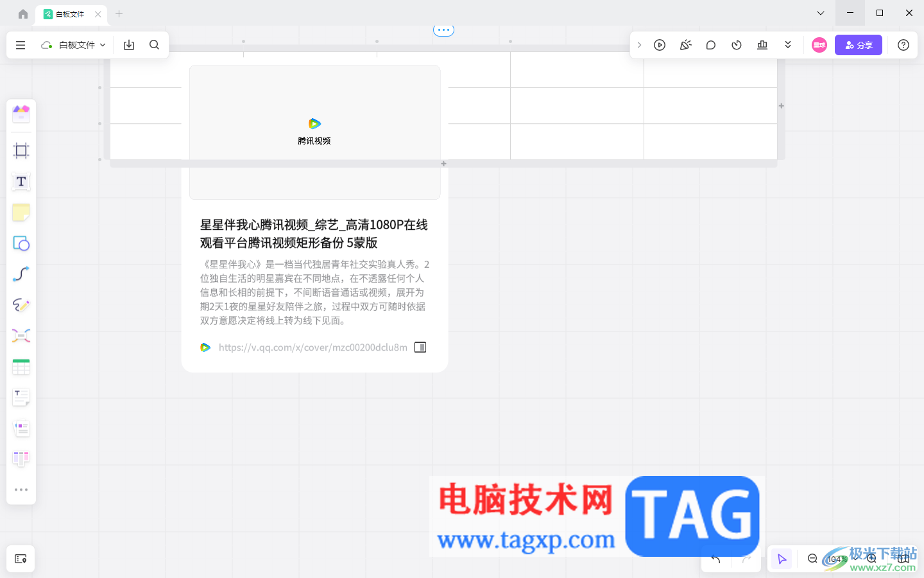Viewport: 924px width, 578px height.
Task: Open the hamburger main menu
Action: tap(21, 45)
